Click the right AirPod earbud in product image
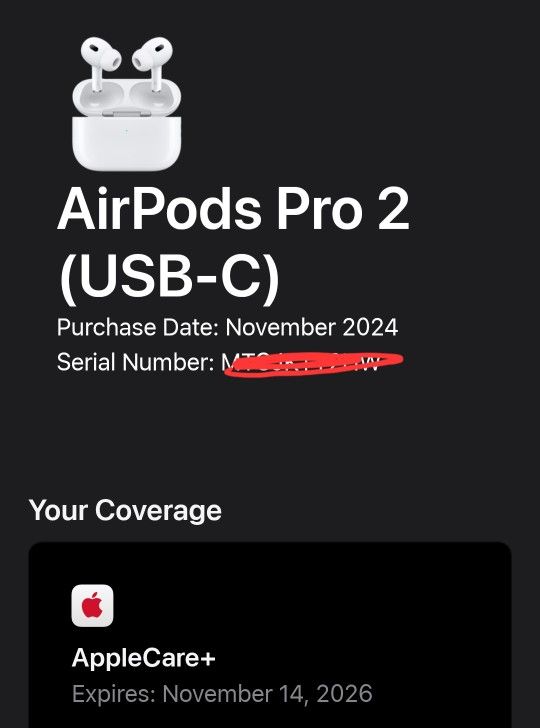Viewport: 540px width, 728px height. point(152,63)
